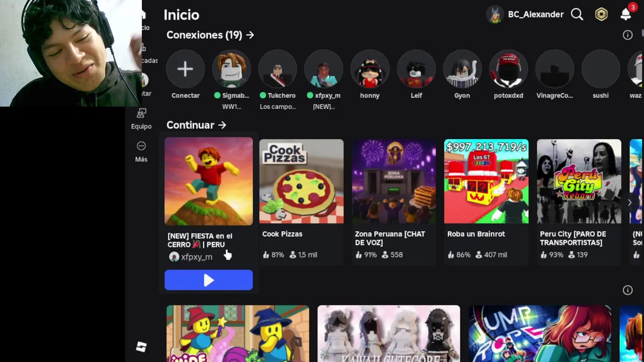Viewport: 644px width, 362px height.
Task: Open the wizard noobs game thumbnail
Action: tap(238, 333)
